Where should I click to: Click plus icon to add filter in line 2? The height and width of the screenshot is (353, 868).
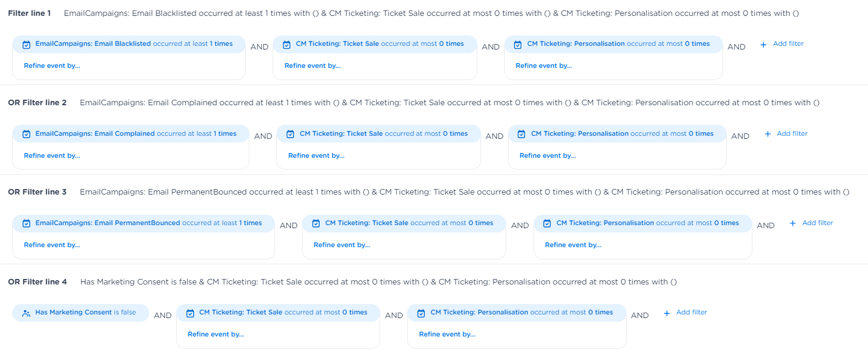(768, 134)
